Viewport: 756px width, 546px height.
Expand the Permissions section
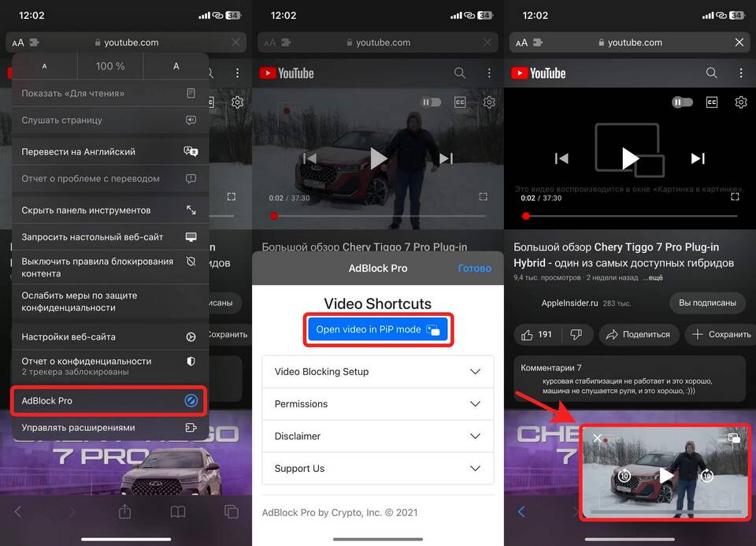point(378,403)
